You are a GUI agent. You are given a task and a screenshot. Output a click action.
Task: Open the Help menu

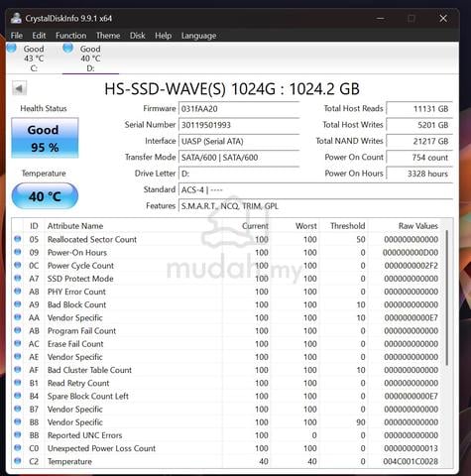pyautogui.click(x=163, y=36)
